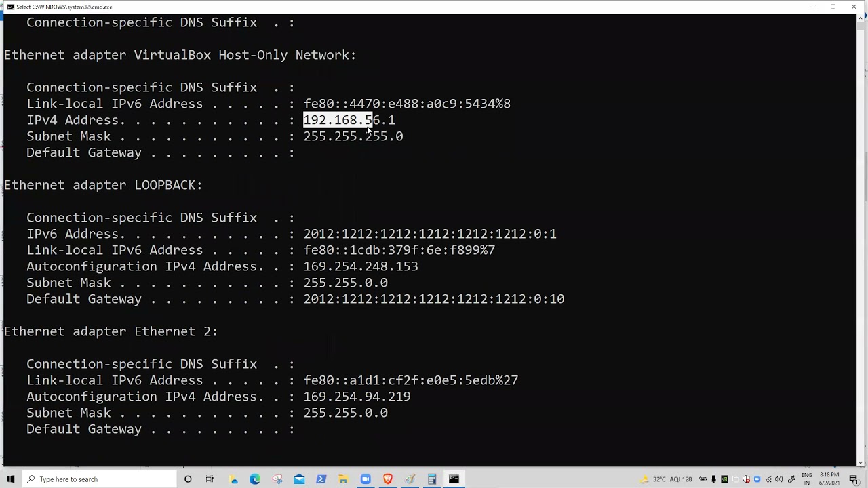The width and height of the screenshot is (868, 488).
Task: Maximize the cmd.exe window
Action: click(x=833, y=7)
